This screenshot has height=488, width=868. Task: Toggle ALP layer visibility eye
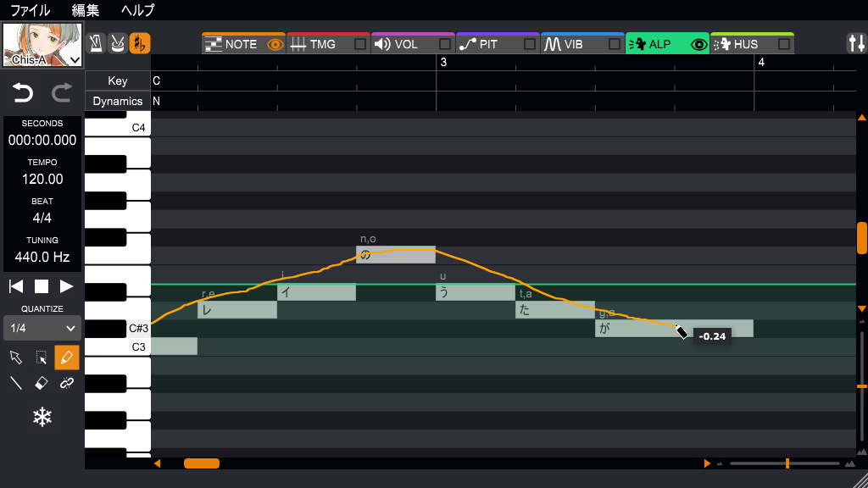(698, 44)
